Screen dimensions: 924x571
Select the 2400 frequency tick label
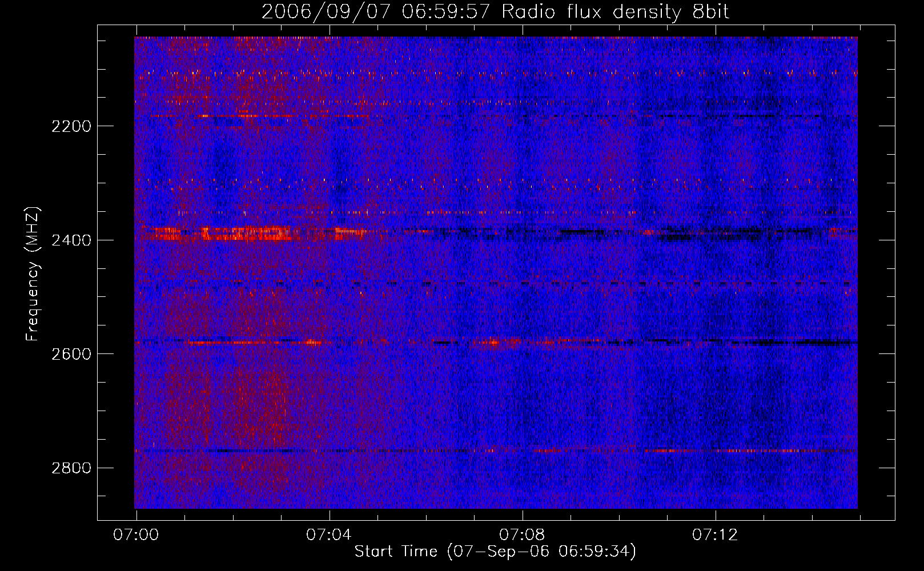[71, 240]
